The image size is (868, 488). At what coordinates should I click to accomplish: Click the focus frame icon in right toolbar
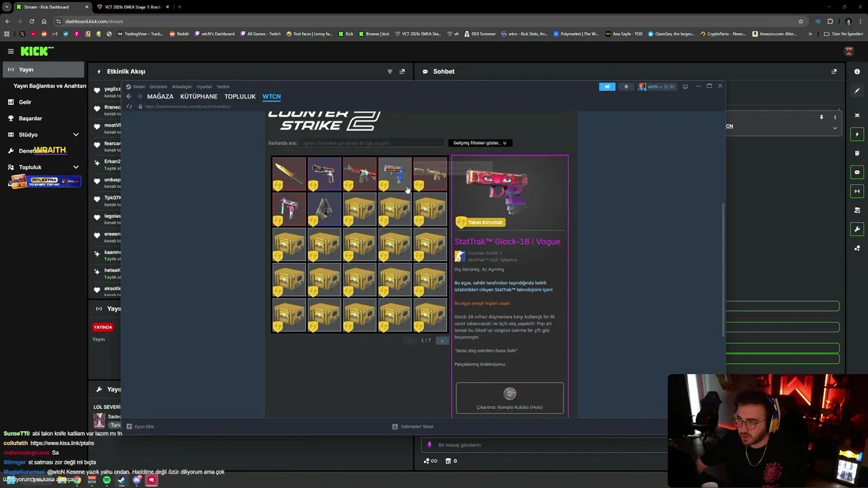point(857,115)
